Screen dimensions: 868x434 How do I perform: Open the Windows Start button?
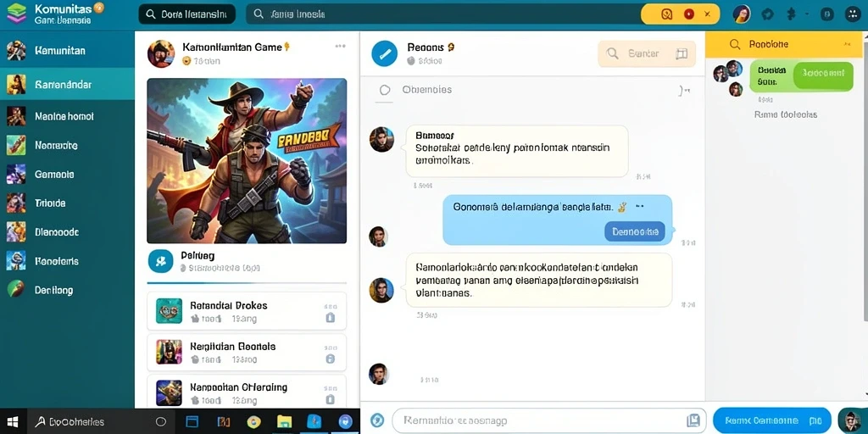click(x=12, y=422)
